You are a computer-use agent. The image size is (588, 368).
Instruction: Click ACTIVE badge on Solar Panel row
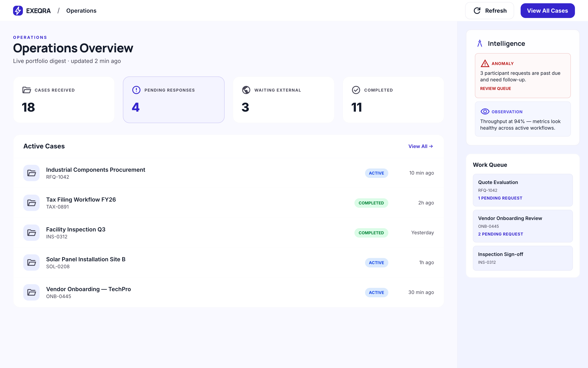click(x=376, y=263)
